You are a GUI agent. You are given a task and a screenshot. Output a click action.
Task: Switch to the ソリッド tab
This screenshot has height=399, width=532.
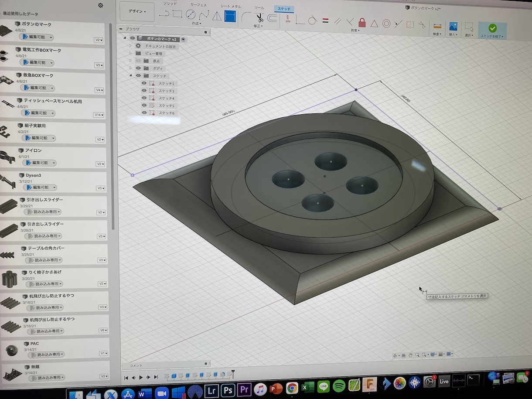[170, 3]
